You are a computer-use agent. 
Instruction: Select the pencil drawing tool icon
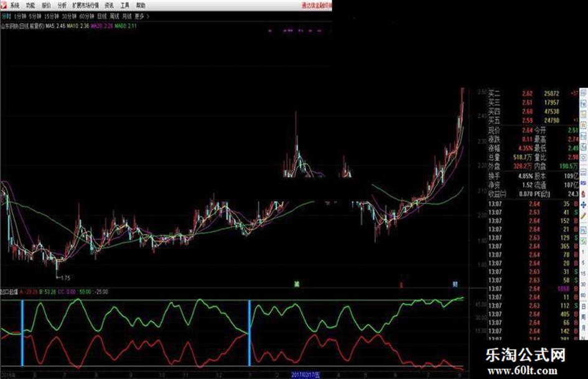584,216
